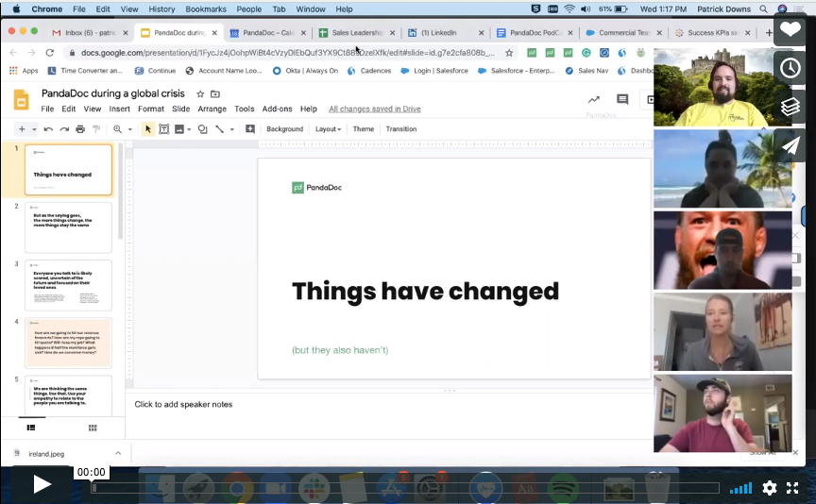
Task: Expand the ireland.jpeg download chevron
Action: click(118, 454)
